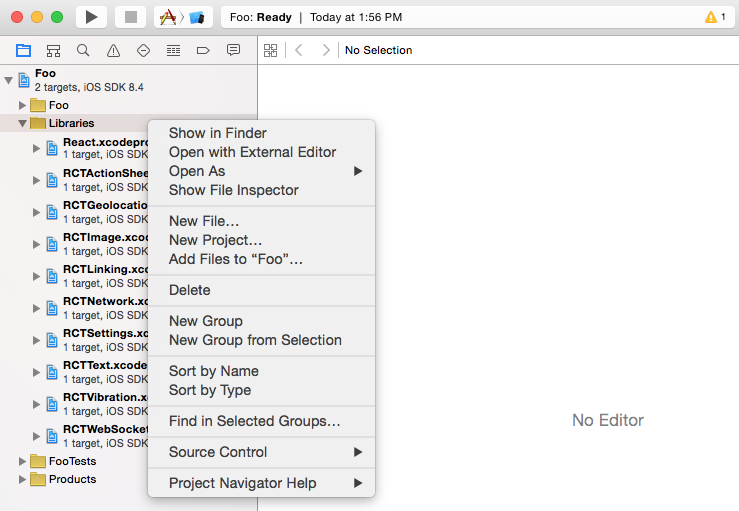Show the Debug navigator
Image resolution: width=739 pixels, height=511 pixels.
coord(173,50)
